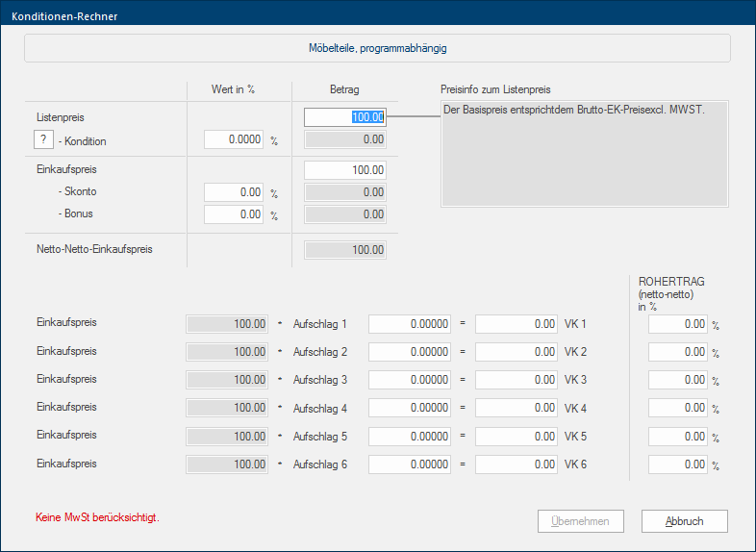Click the 'Netto-Netto-Einkaufspreis' label
Viewport: 756px width, 552px height.
point(94,249)
